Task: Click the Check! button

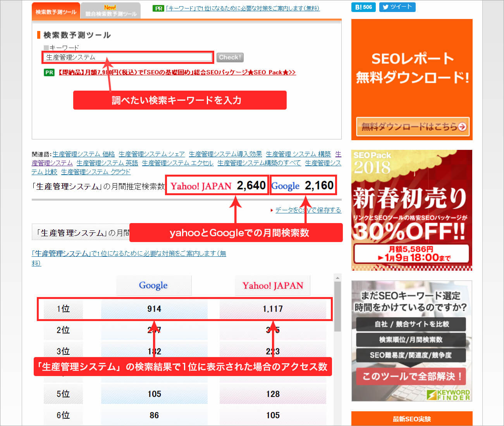Action: (x=230, y=57)
